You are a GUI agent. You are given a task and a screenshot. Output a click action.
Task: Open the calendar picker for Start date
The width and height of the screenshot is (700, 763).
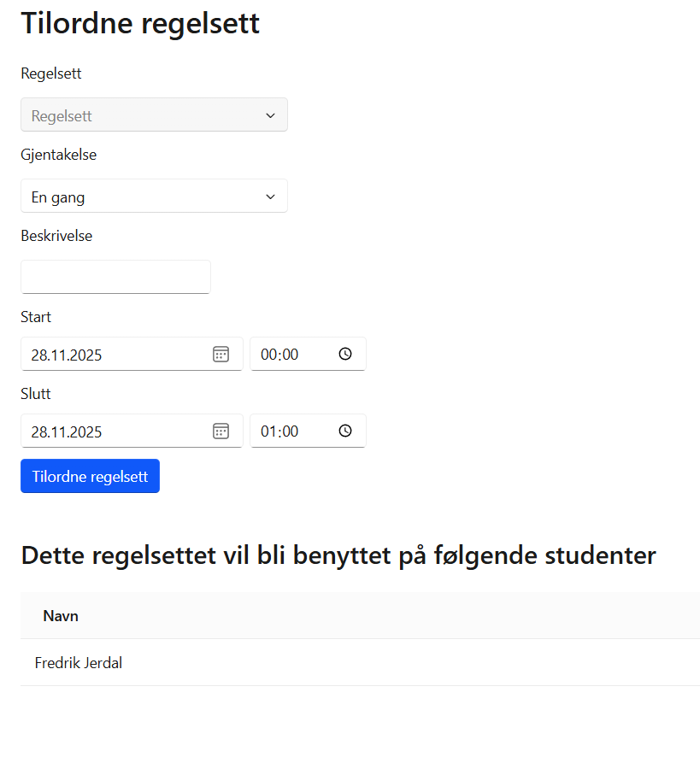coord(221,355)
